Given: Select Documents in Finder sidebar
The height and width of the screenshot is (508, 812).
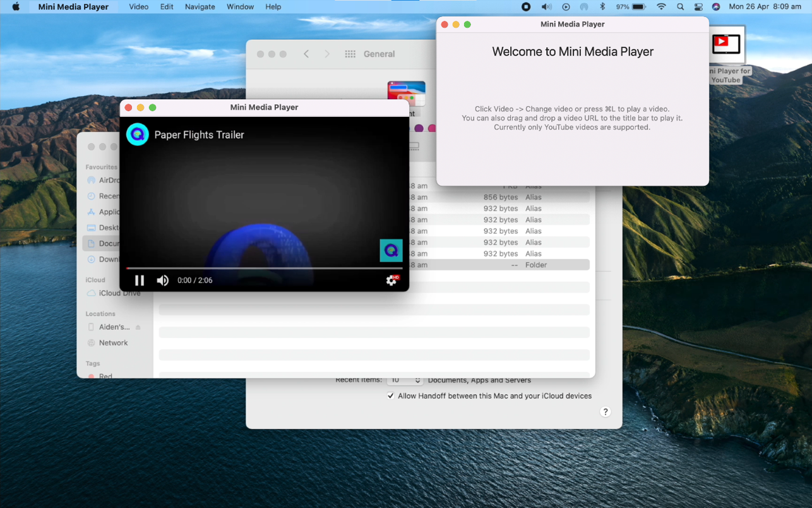Looking at the screenshot, I should point(102,243).
